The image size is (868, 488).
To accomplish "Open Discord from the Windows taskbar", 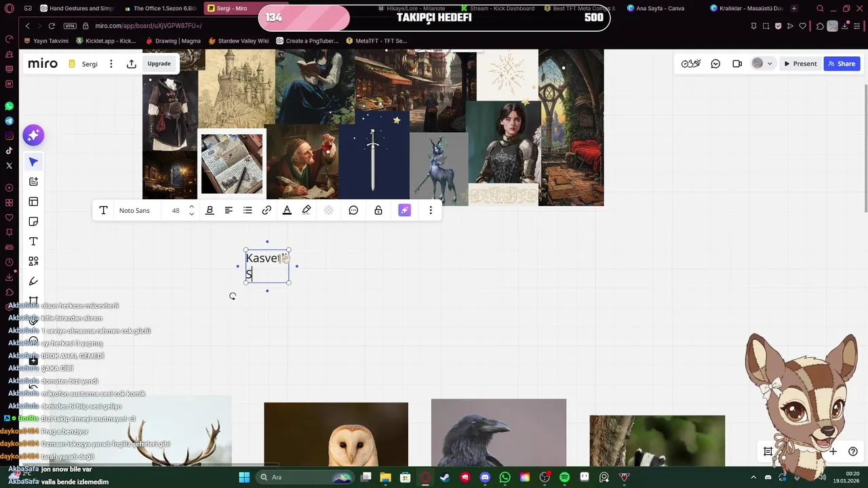I will coord(485,477).
